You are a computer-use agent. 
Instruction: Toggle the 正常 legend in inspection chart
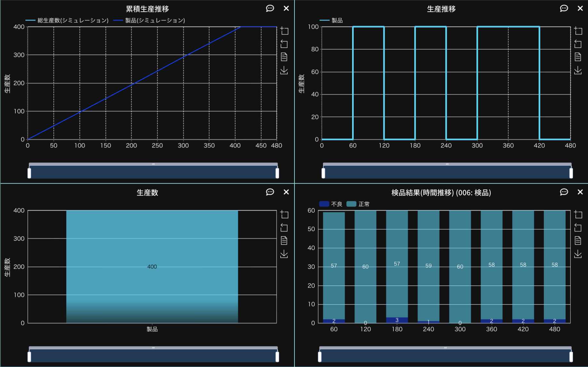point(358,204)
